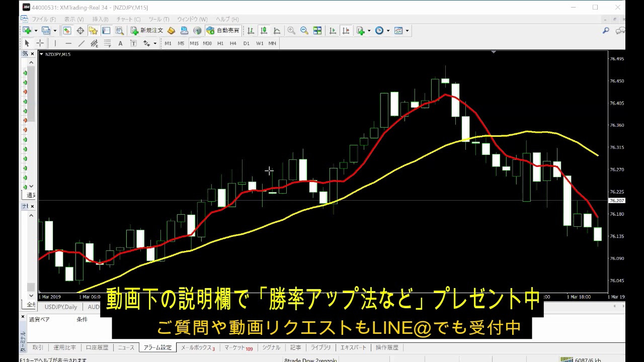This screenshot has width=644, height=362.
Task: Switch chart to bar chart mode
Action: coord(251,31)
